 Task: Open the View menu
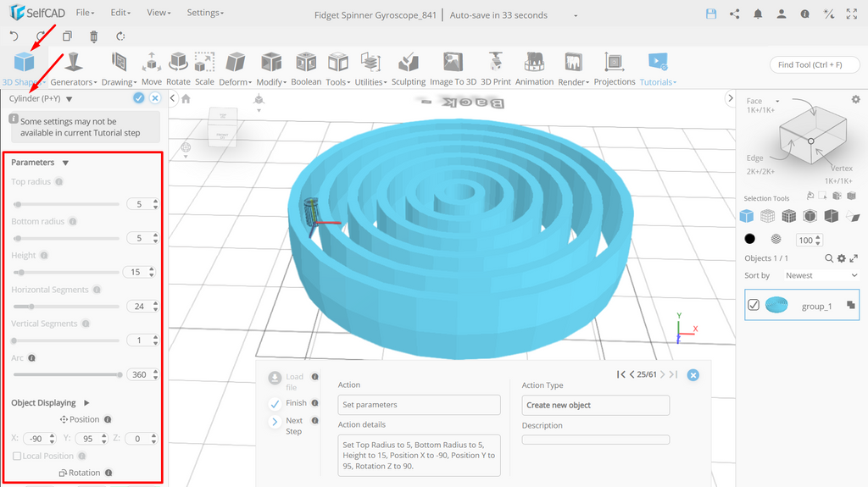pyautogui.click(x=159, y=13)
